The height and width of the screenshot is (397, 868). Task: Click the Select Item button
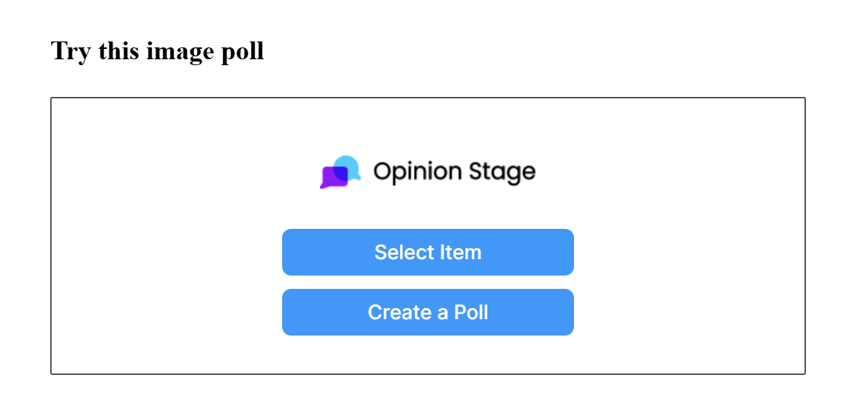428,252
